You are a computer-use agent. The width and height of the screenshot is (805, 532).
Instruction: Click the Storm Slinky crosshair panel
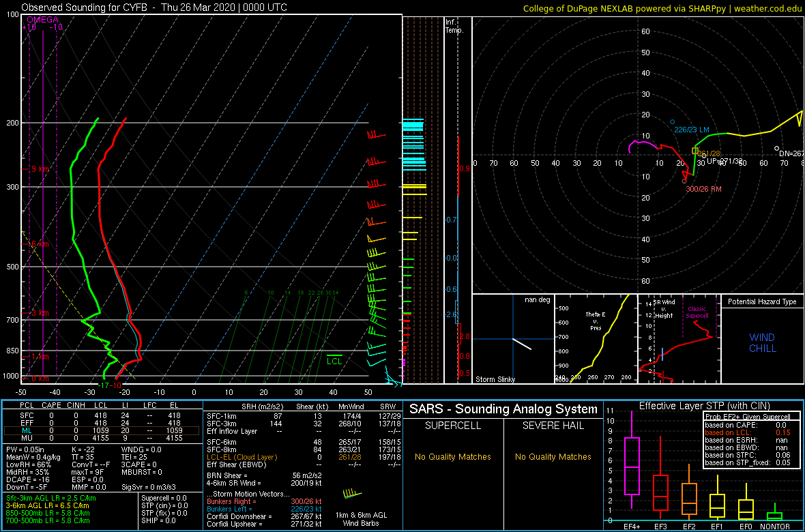click(x=513, y=339)
